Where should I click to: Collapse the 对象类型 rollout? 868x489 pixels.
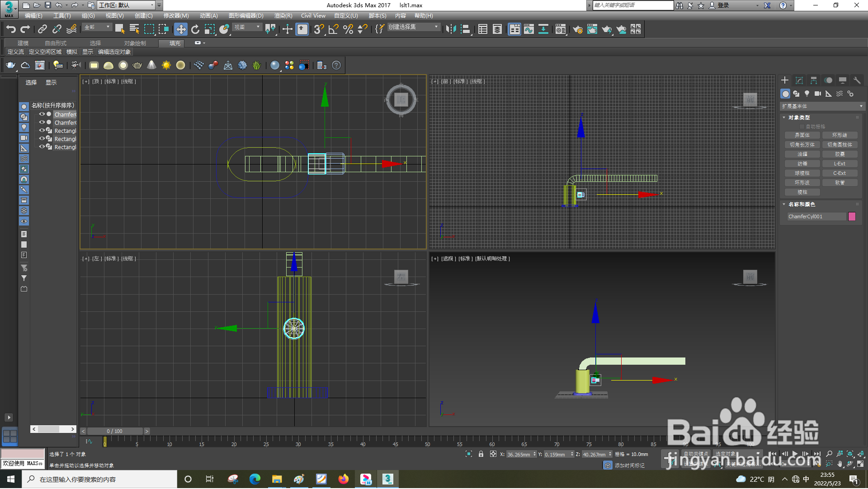[x=799, y=118]
